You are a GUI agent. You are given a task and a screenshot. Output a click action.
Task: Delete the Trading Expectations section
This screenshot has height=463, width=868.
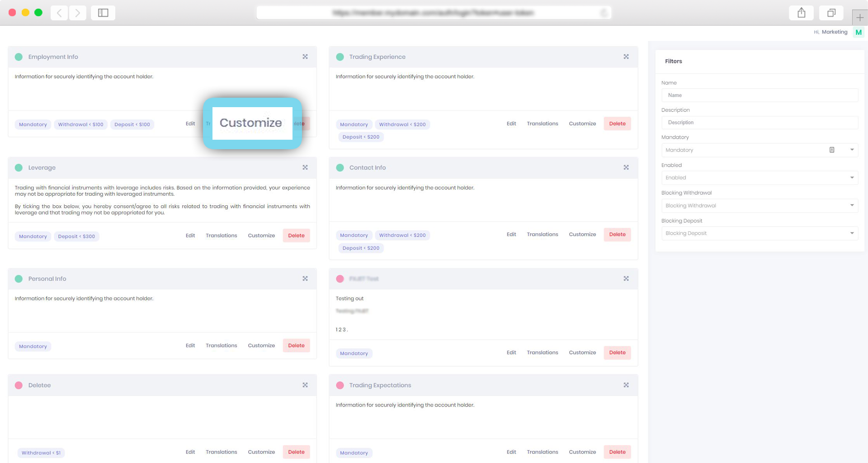click(617, 452)
